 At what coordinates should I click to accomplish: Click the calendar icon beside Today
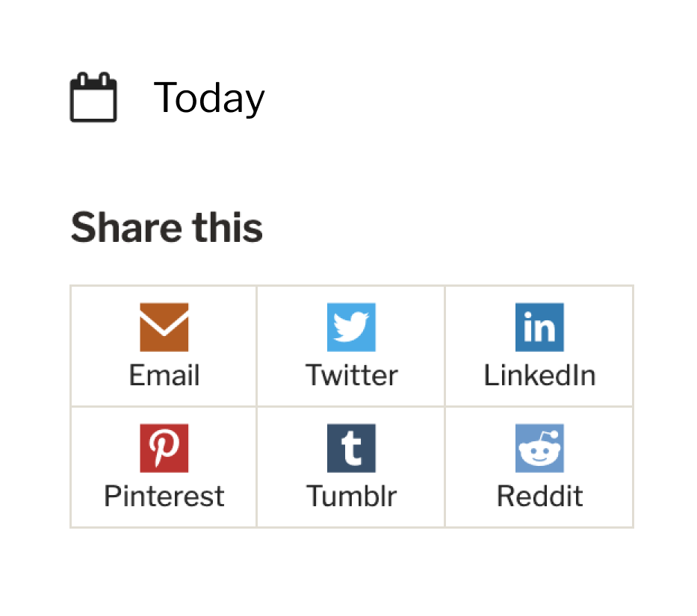tap(93, 97)
